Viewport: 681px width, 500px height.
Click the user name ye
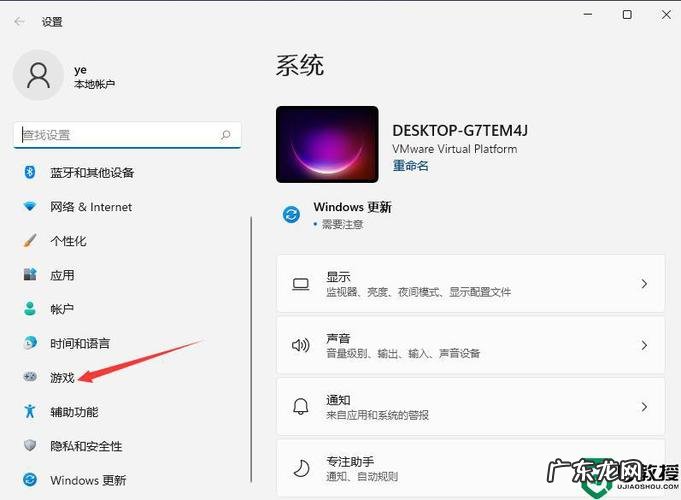[80, 70]
